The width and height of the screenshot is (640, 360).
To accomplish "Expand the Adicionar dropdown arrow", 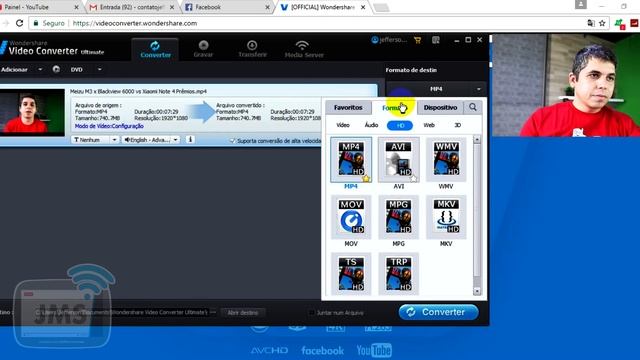I will 40,70.
